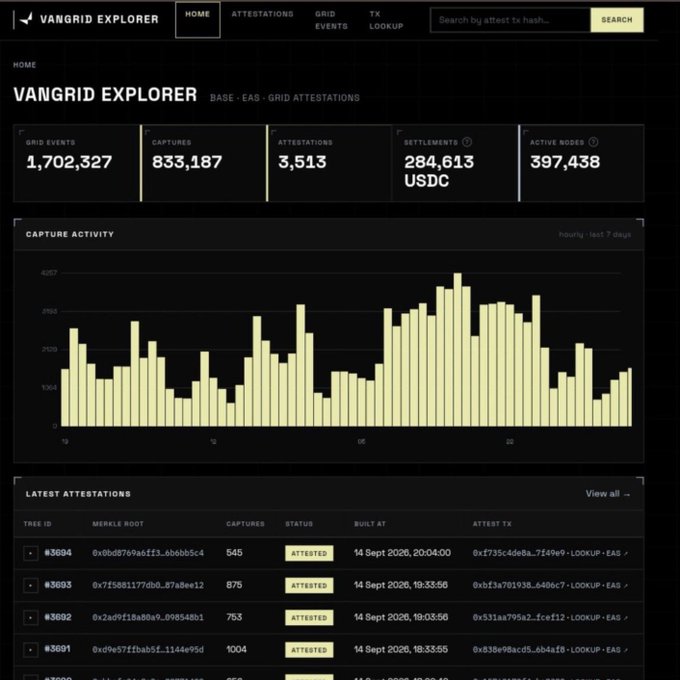Viewport: 680px width, 680px height.
Task: Click the CAPTURE ACTIVITY panel title
Action: [69, 234]
